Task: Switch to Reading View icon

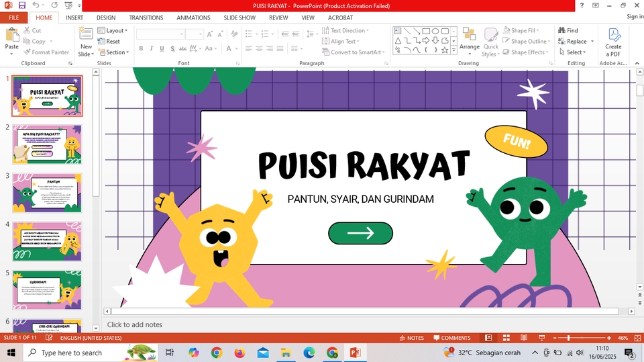Action: pos(524,338)
